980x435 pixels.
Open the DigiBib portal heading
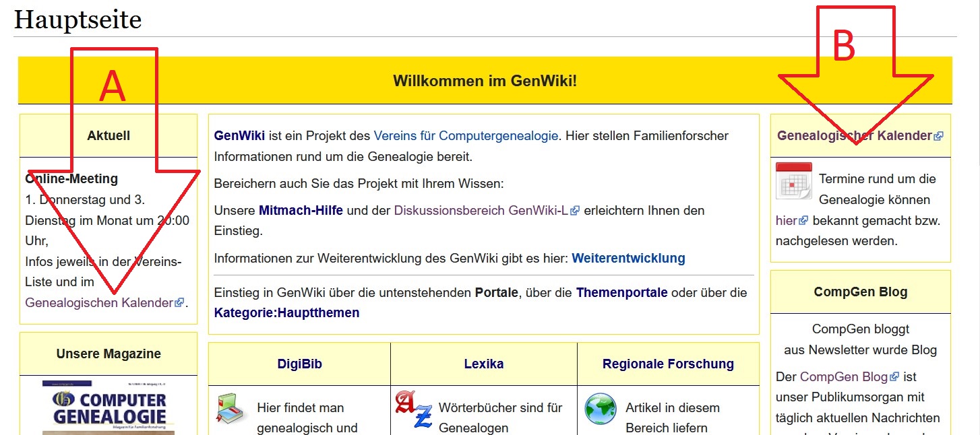tap(299, 364)
